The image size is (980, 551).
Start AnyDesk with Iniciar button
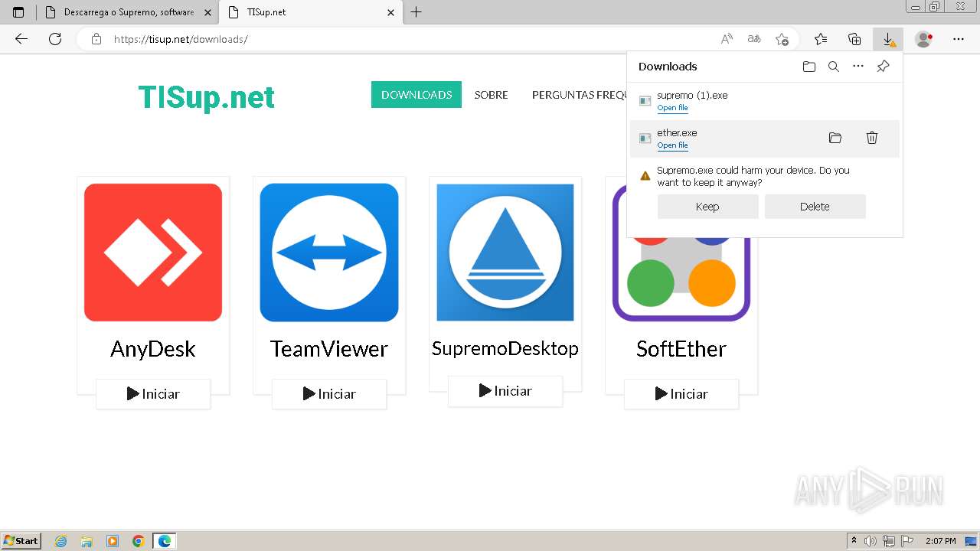pyautogui.click(x=153, y=394)
